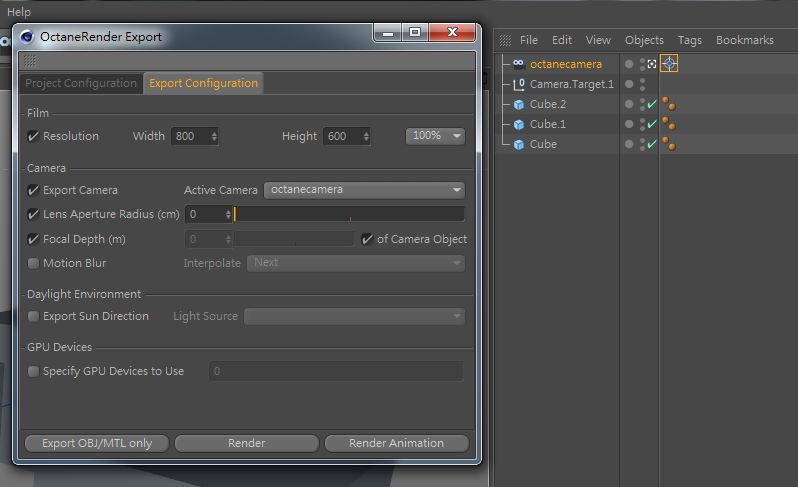Open the Objects menu
This screenshot has height=487, width=798.
click(644, 40)
